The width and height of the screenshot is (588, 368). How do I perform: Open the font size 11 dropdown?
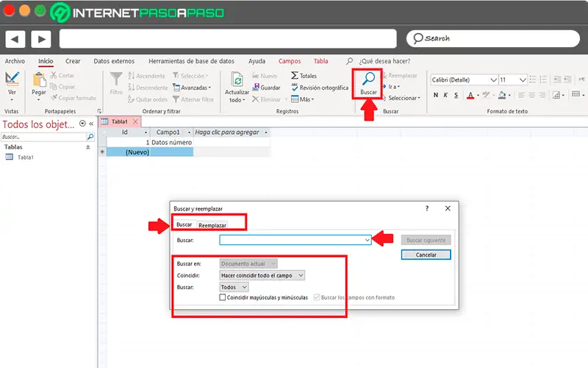[523, 79]
